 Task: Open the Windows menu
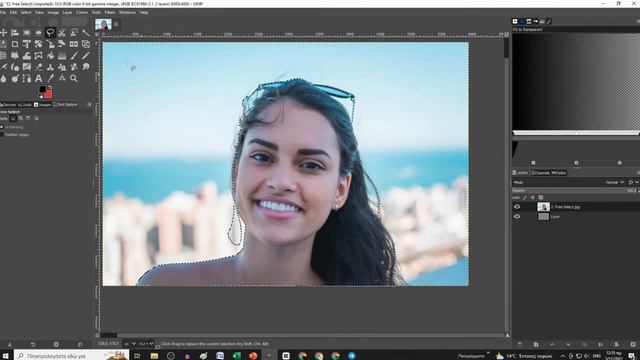[127, 12]
